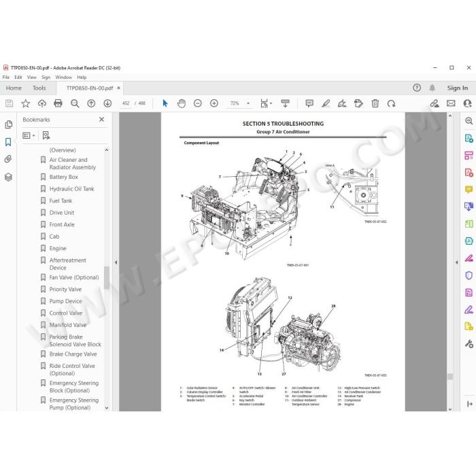Click the scrolling mode keyboard icon
476x476 pixels.
285,103
